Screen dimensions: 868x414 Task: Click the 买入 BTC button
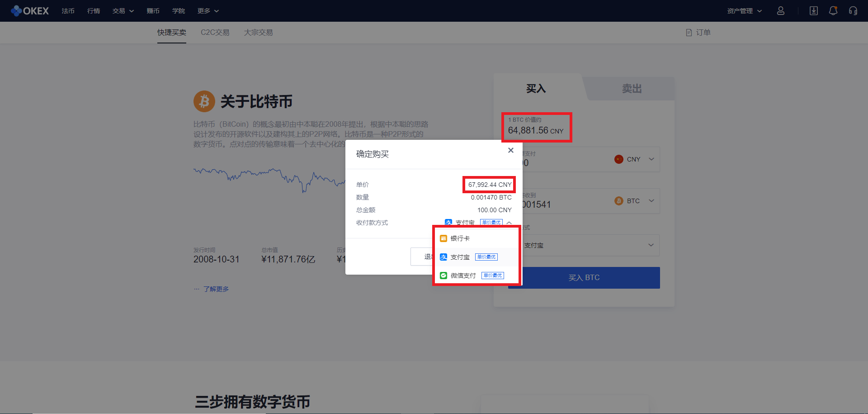click(584, 278)
